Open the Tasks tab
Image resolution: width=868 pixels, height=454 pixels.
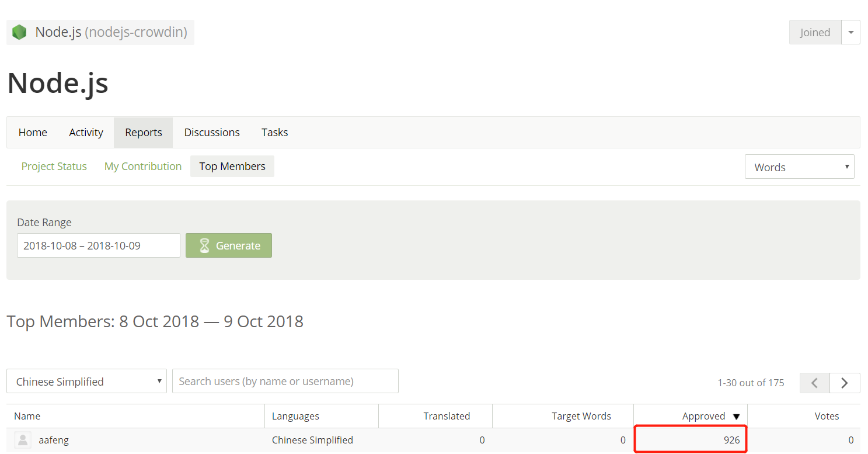click(x=274, y=133)
